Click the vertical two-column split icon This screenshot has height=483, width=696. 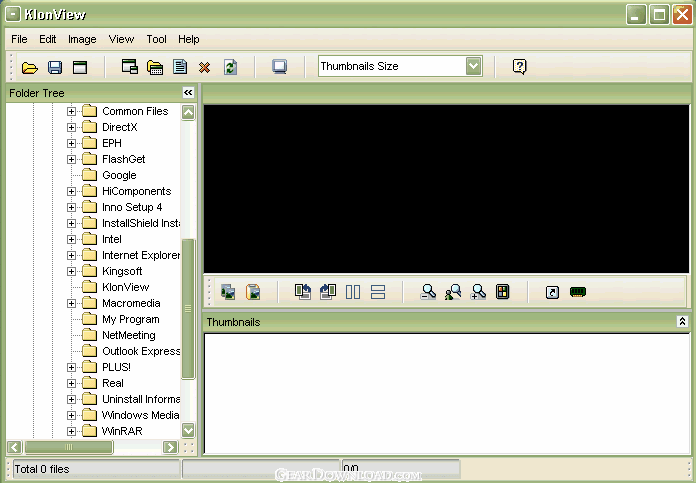click(353, 292)
